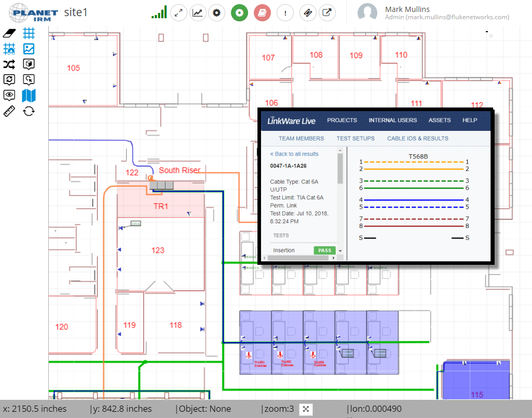The image size is (532, 418).
Task: Click the object sync icon in sidebar
Action: point(9,79)
